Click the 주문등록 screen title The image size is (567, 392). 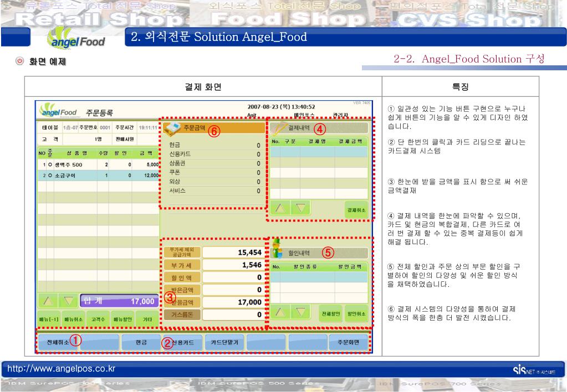coord(99,113)
